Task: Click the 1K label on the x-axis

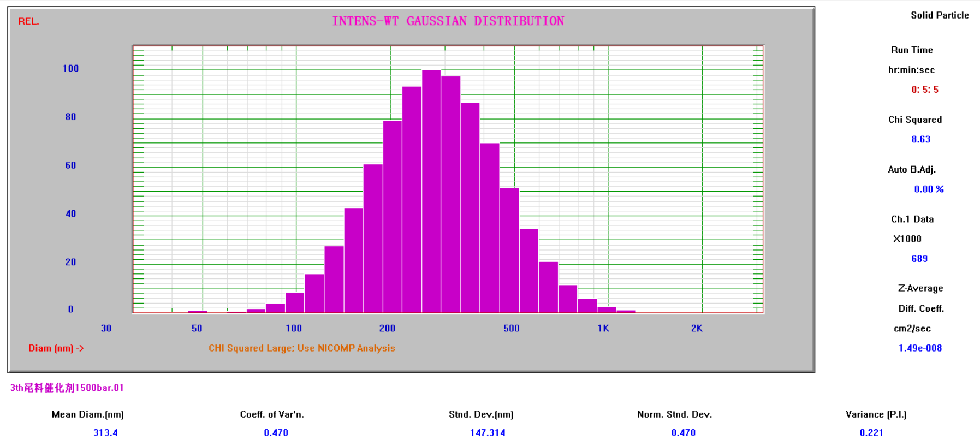Action: (x=603, y=328)
